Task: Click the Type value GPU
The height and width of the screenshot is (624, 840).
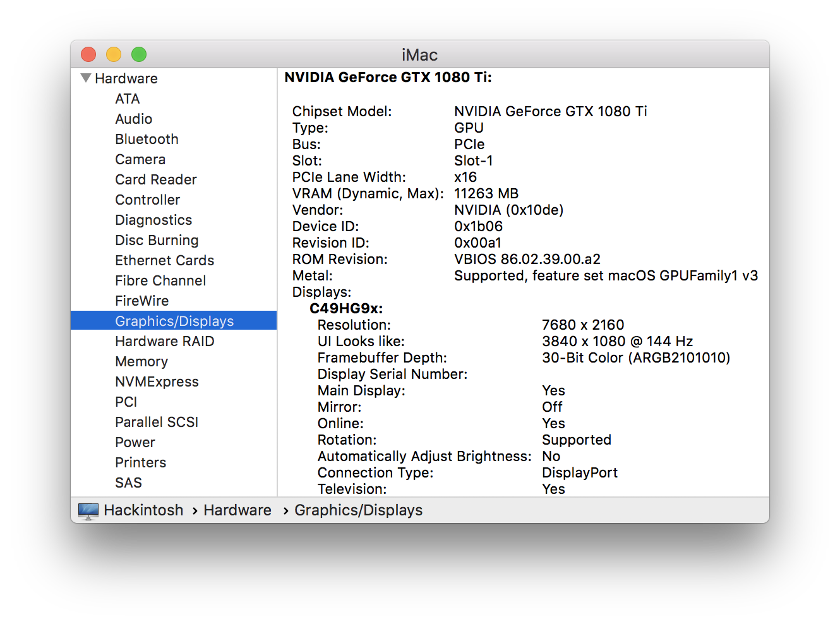Action: point(469,128)
